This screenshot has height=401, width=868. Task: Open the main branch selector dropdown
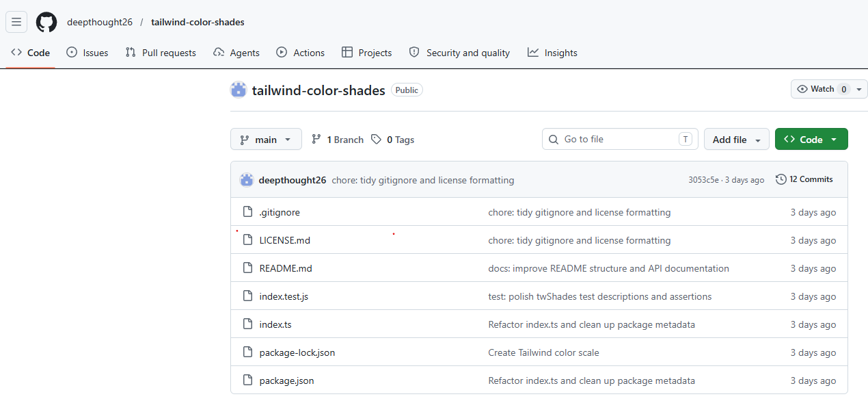[266, 139]
